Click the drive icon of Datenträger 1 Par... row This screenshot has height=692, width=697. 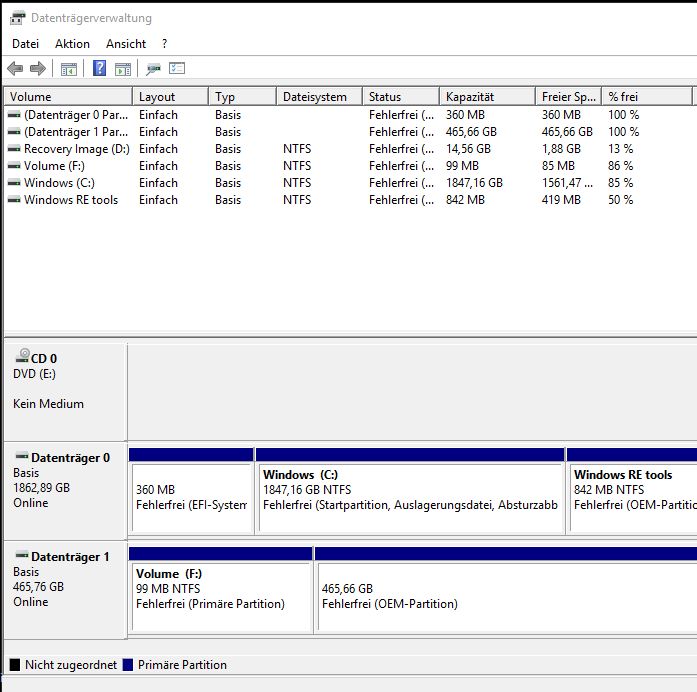14,132
